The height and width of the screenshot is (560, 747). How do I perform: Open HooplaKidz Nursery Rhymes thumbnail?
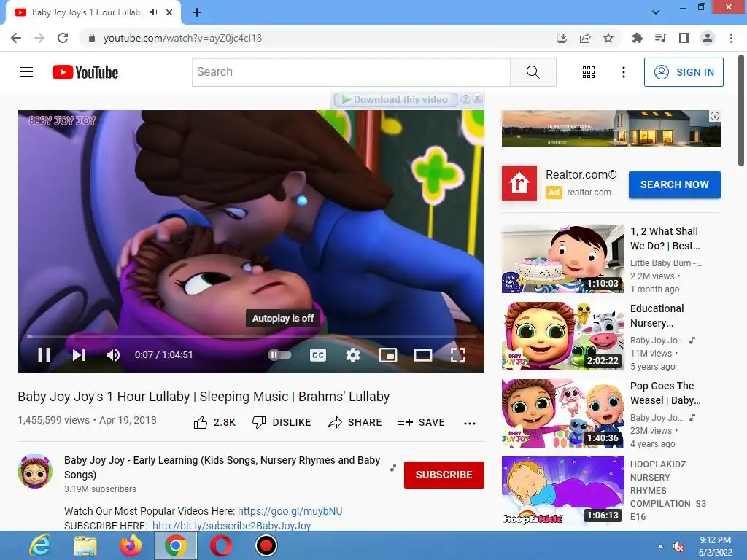tap(562, 491)
